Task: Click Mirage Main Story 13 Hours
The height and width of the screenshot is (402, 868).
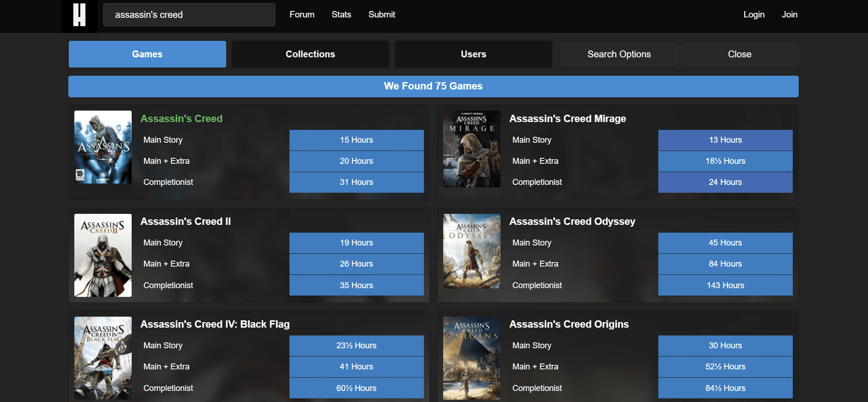Action: 725,140
